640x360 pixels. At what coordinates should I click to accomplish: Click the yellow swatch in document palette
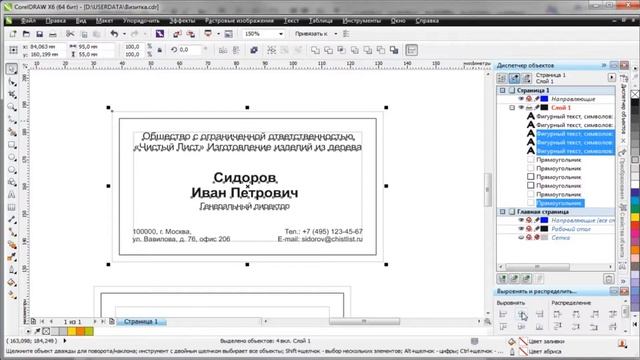72,331
